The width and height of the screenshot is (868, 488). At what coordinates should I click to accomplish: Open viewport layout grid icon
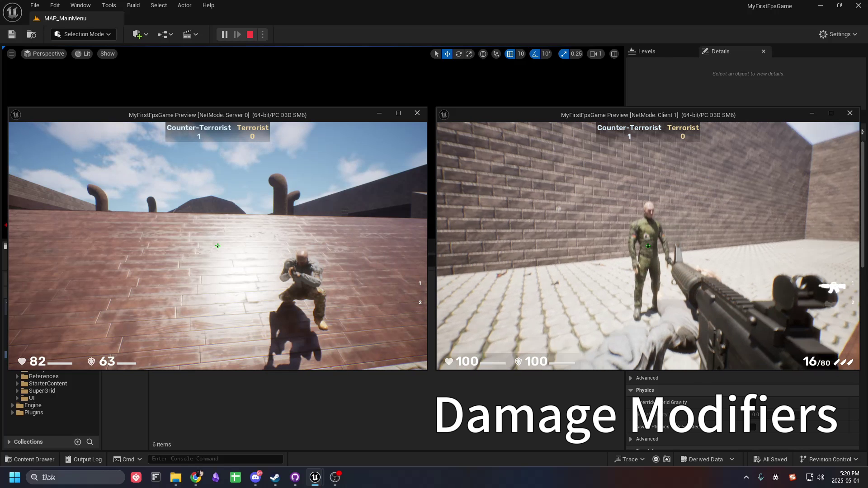614,54
